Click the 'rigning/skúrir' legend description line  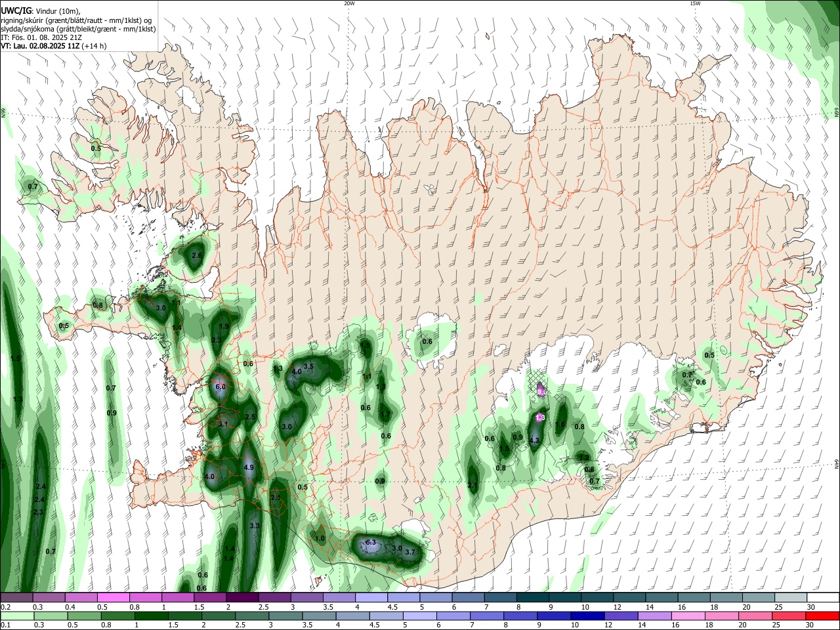point(76,20)
